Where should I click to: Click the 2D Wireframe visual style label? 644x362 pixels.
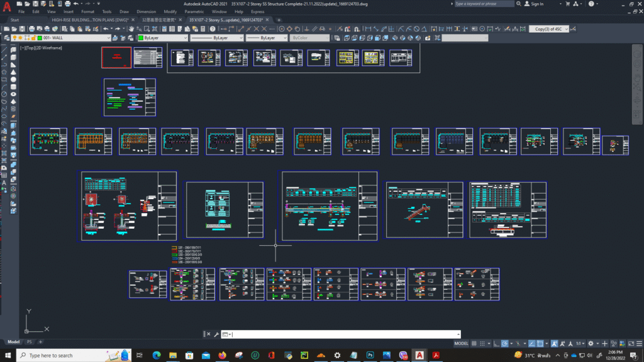pyautogui.click(x=49, y=48)
